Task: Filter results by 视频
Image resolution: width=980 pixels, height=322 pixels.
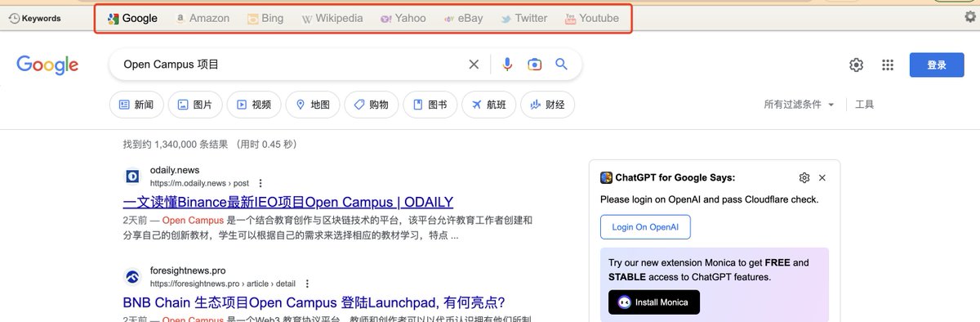Action: click(254, 105)
